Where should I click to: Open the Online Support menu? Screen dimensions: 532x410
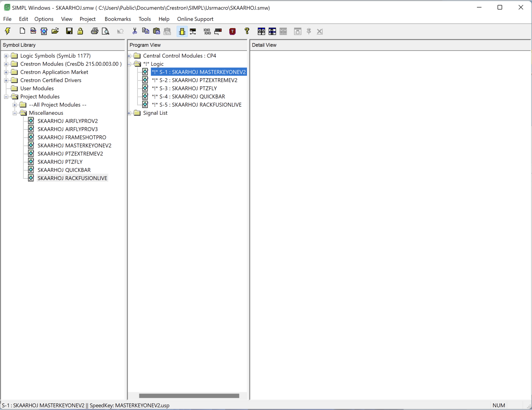pyautogui.click(x=195, y=19)
